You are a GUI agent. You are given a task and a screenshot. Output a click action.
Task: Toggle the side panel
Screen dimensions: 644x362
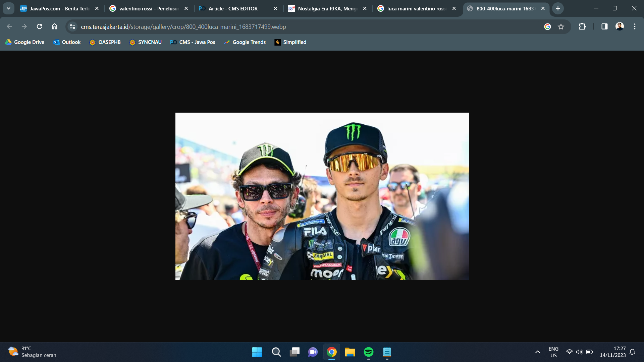(604, 26)
